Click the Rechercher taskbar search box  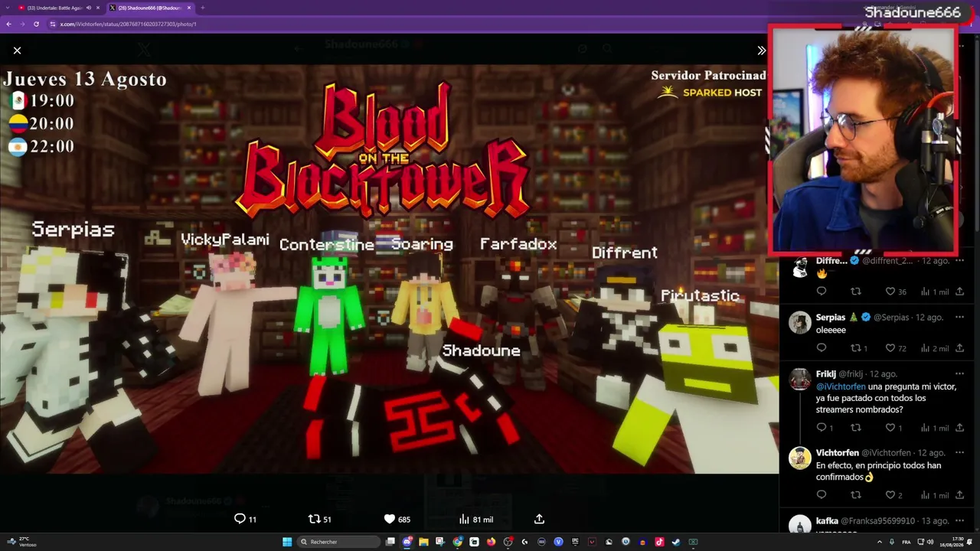[339, 542]
